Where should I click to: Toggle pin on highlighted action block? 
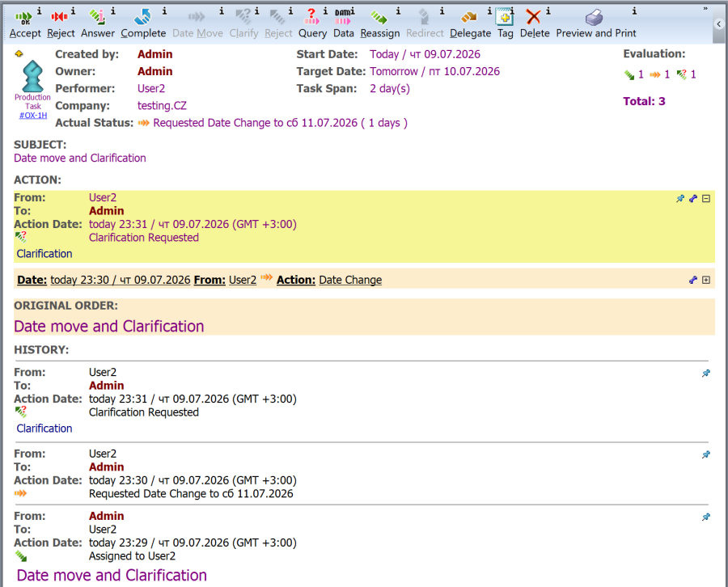[x=680, y=199]
